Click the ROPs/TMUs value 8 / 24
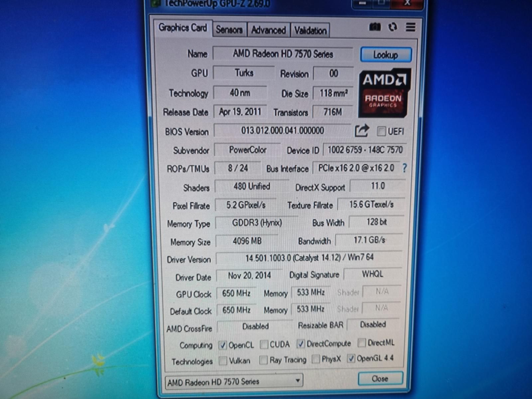The height and width of the screenshot is (399, 532). (238, 168)
